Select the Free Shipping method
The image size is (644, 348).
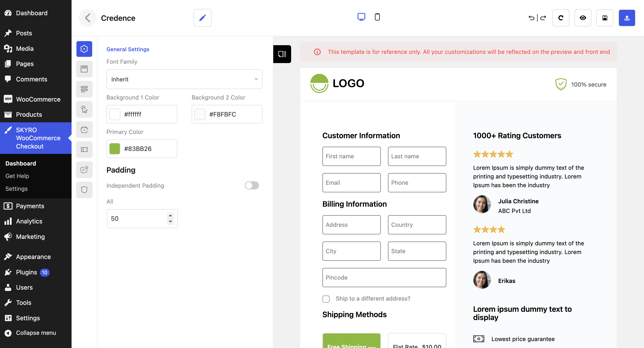pyautogui.click(x=352, y=341)
